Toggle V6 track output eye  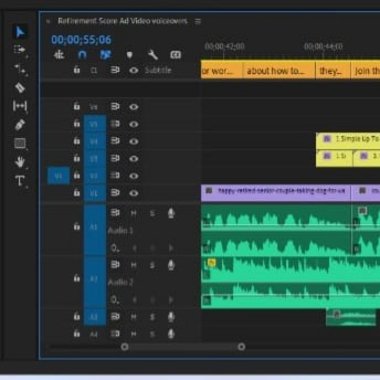(x=134, y=107)
